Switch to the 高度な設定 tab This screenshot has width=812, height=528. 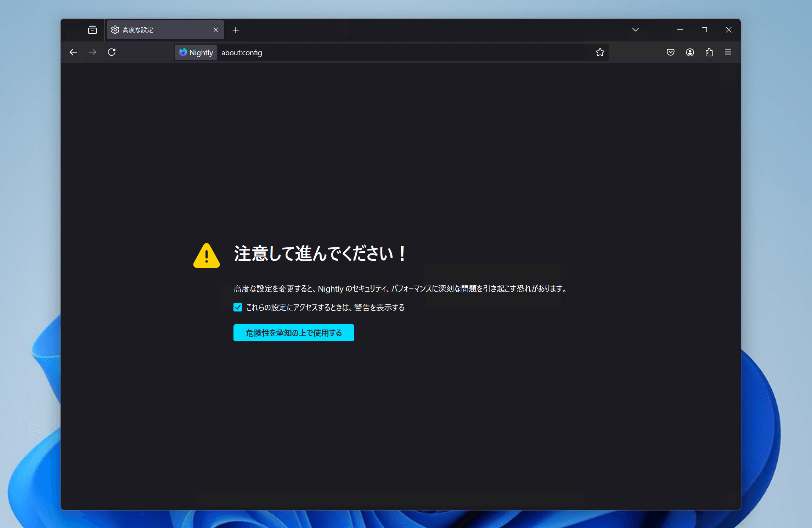coord(165,30)
